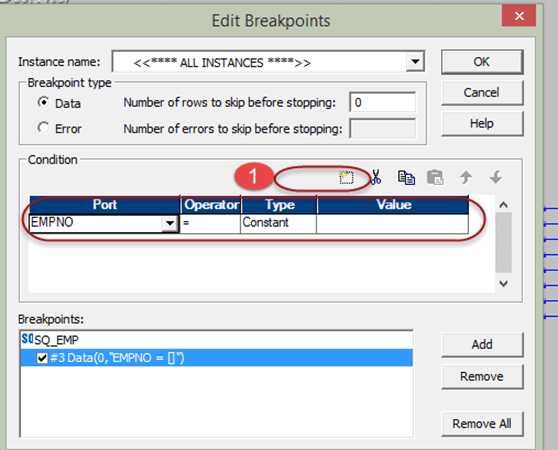This screenshot has width=558, height=450.
Task: Click the move condition down arrow
Action: [x=496, y=177]
